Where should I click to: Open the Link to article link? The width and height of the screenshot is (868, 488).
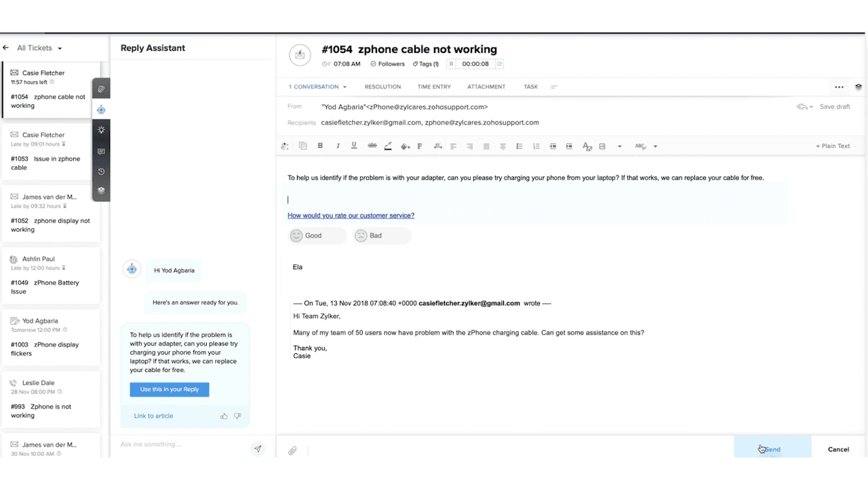[x=153, y=416]
